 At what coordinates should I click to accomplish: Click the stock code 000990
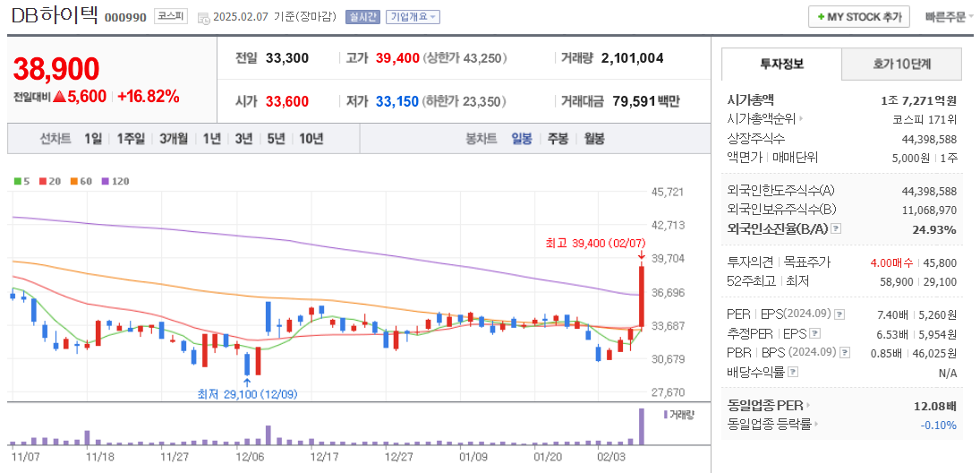coord(125,18)
